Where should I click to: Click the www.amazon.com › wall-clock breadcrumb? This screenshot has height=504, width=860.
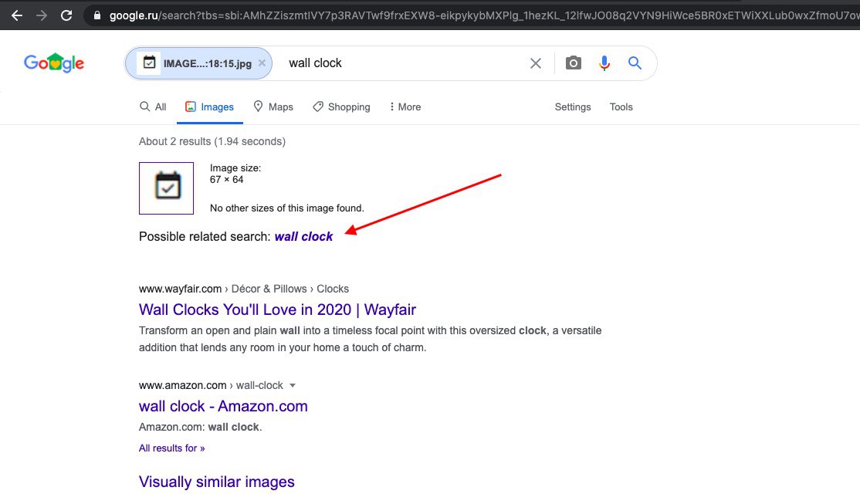[211, 386]
